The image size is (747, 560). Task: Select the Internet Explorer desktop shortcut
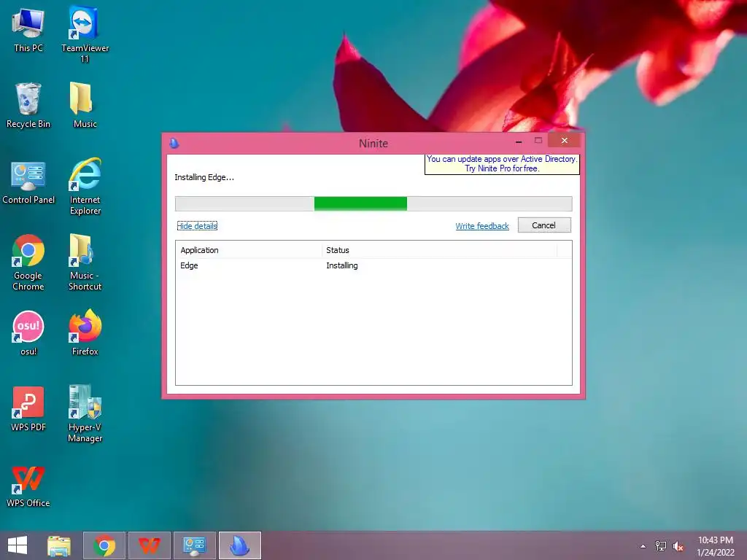pos(85,186)
